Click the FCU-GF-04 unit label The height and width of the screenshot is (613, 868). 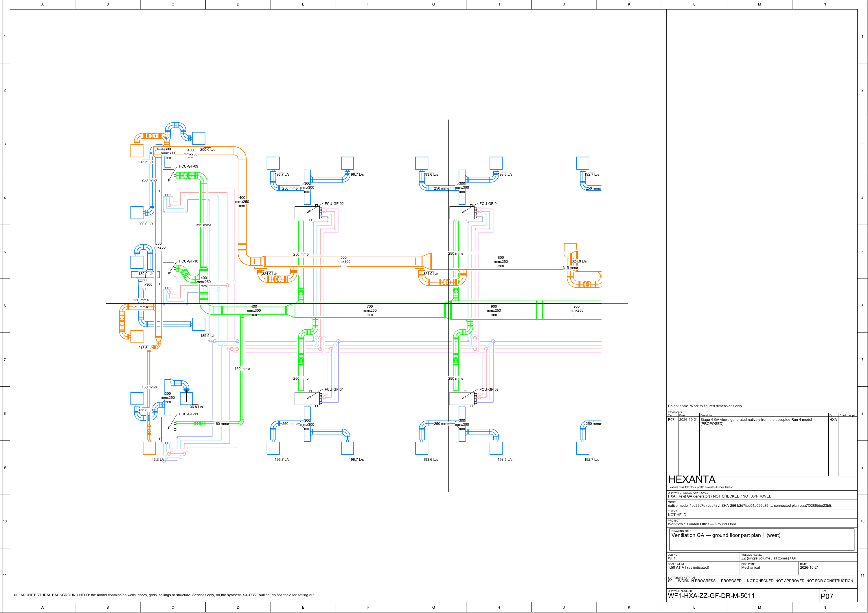(x=489, y=204)
